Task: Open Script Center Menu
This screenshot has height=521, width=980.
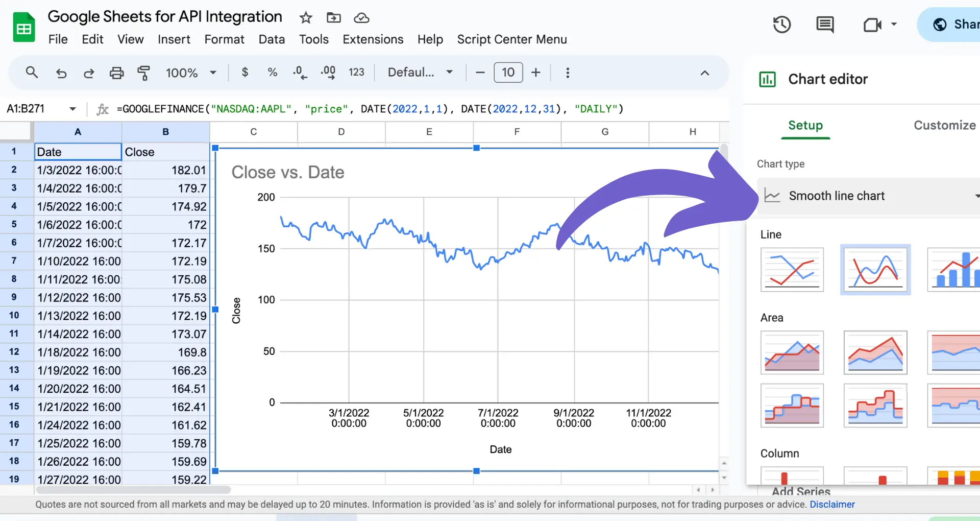Action: coord(512,39)
